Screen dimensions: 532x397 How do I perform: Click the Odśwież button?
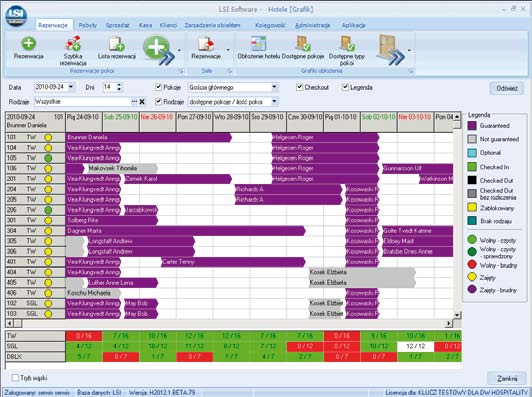(x=507, y=88)
